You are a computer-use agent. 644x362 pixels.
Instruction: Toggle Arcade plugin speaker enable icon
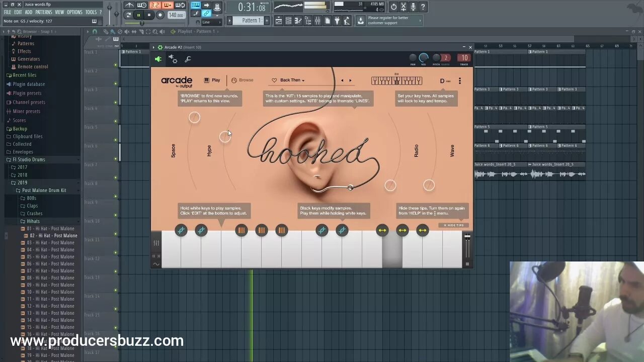pos(158,59)
